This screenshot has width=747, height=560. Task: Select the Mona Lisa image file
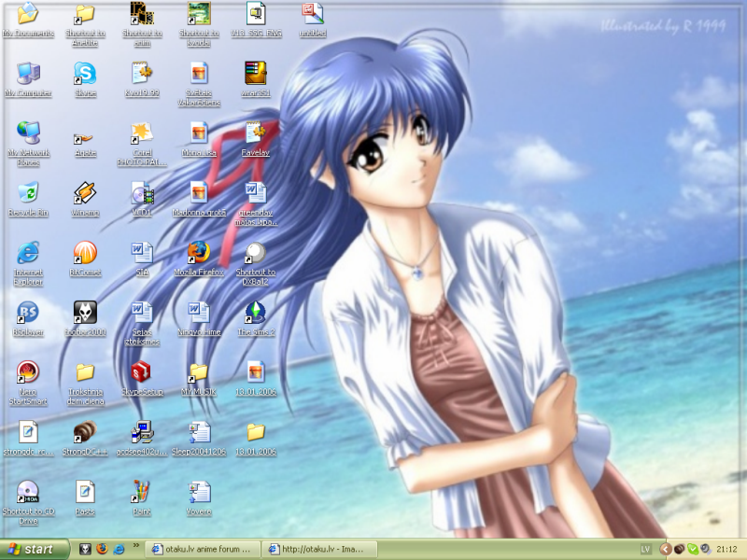pos(199,139)
